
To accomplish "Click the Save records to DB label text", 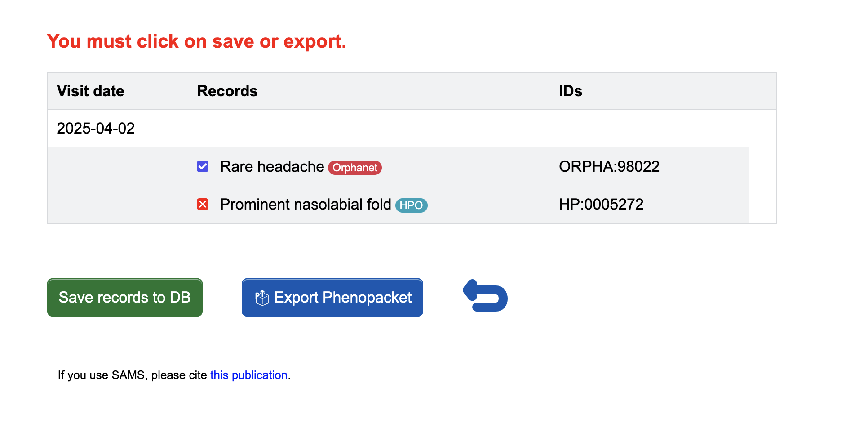I will click(x=125, y=298).
